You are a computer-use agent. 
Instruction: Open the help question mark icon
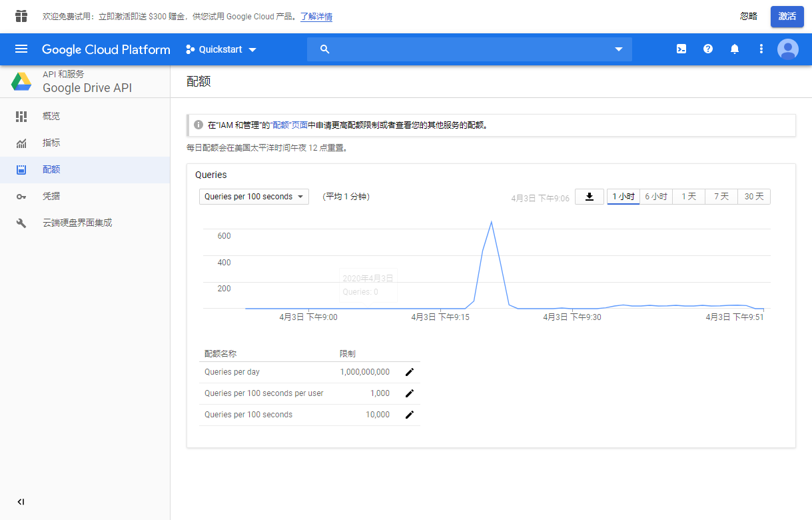point(708,49)
